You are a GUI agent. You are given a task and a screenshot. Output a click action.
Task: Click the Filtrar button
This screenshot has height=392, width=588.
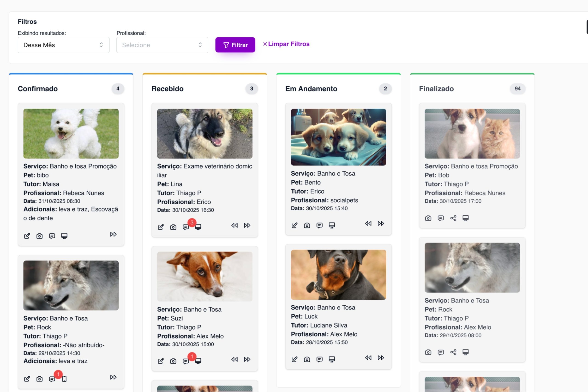(235, 45)
